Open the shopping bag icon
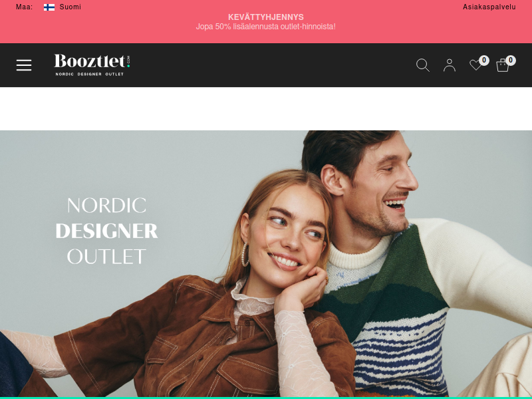The width and height of the screenshot is (532, 399). click(x=503, y=65)
